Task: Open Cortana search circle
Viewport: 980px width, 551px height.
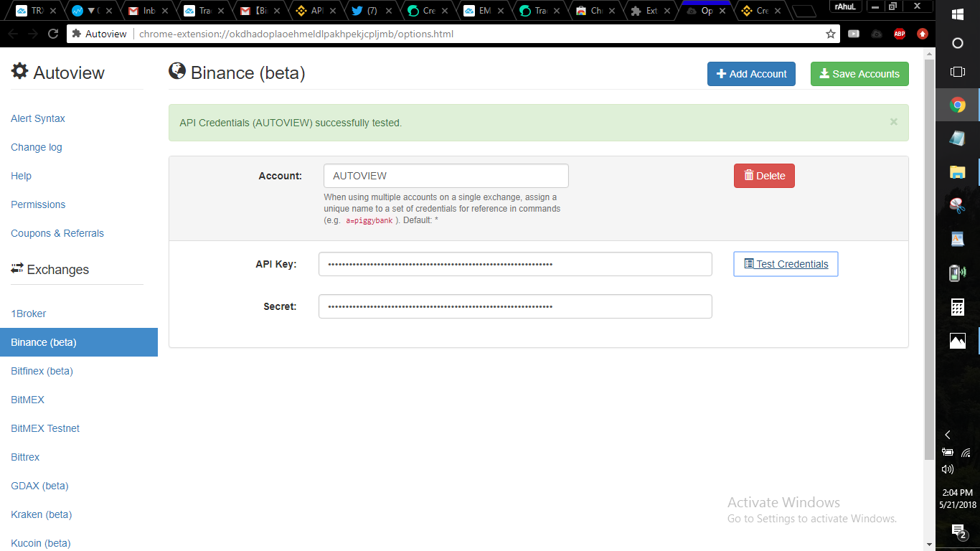Action: coord(957,43)
